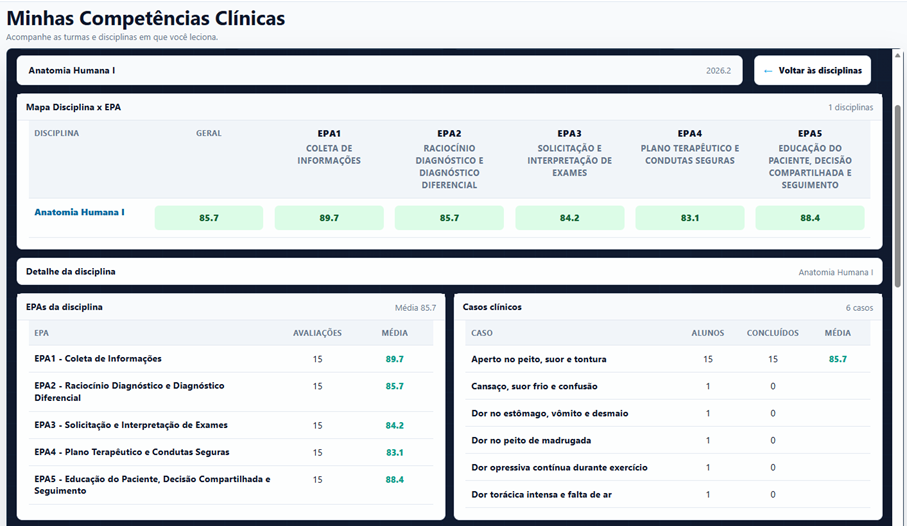Select row EPA5 - Educação do Paciente

click(231, 485)
